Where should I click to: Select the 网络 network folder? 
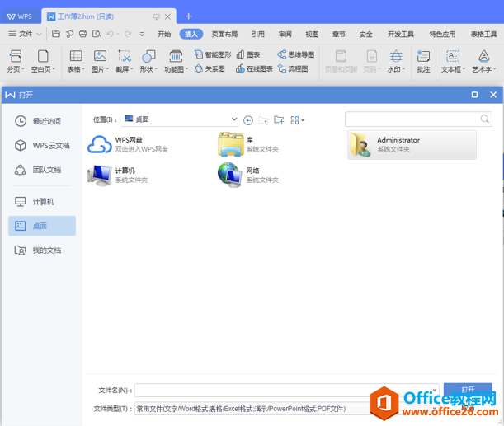click(x=248, y=175)
